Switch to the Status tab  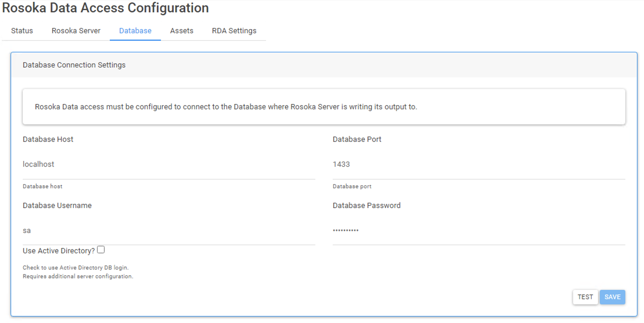click(22, 31)
